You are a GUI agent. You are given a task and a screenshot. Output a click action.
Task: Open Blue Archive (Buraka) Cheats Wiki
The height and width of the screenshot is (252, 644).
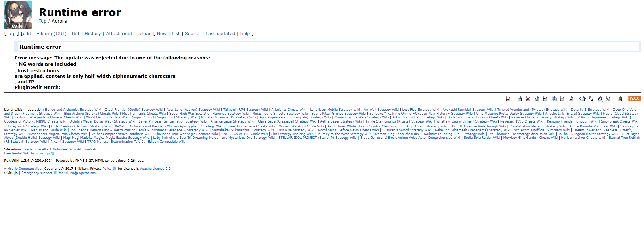91,114
